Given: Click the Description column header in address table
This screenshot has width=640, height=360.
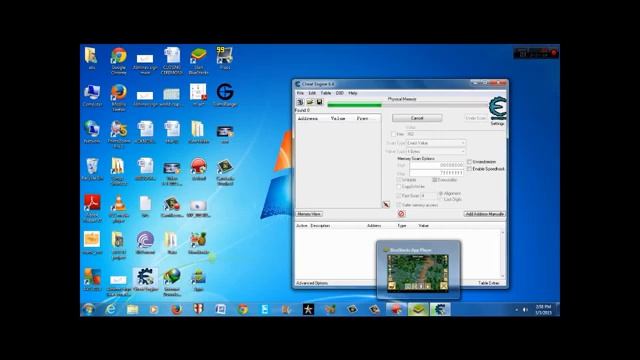Looking at the screenshot, I should click(320, 226).
